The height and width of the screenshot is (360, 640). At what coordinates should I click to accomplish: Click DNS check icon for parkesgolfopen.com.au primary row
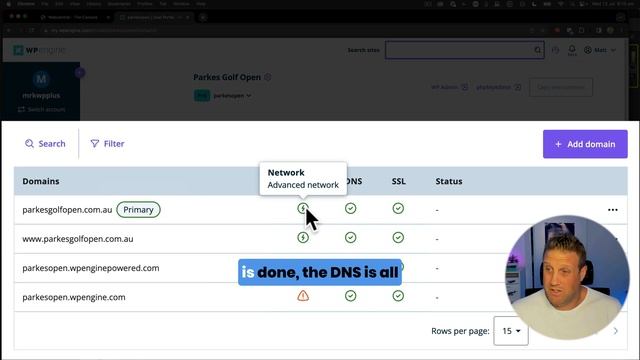(x=350, y=209)
